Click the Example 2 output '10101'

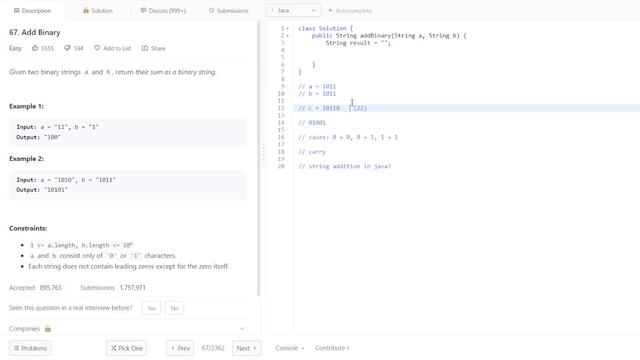[x=56, y=190]
